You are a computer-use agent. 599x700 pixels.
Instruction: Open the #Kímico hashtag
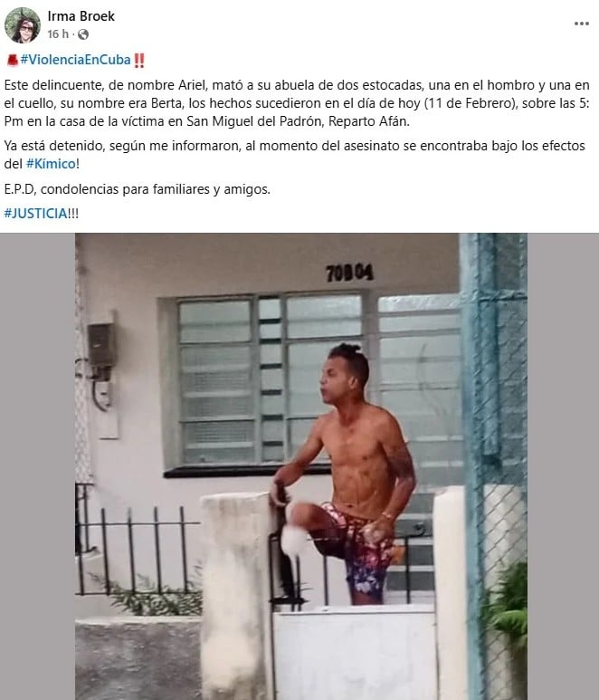pos(51,164)
